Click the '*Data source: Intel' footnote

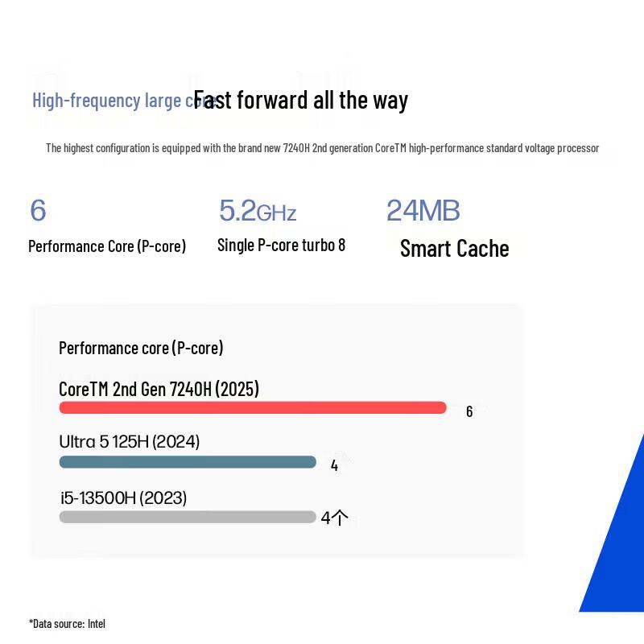68,623
